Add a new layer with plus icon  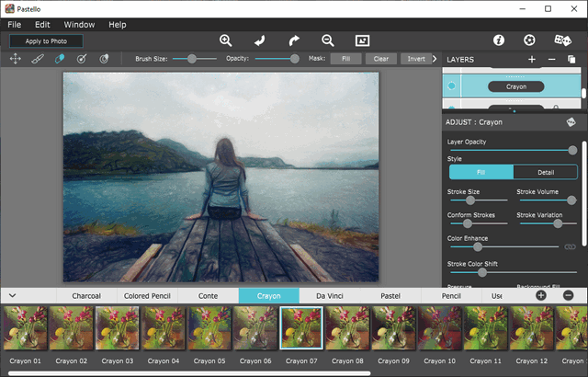(531, 59)
